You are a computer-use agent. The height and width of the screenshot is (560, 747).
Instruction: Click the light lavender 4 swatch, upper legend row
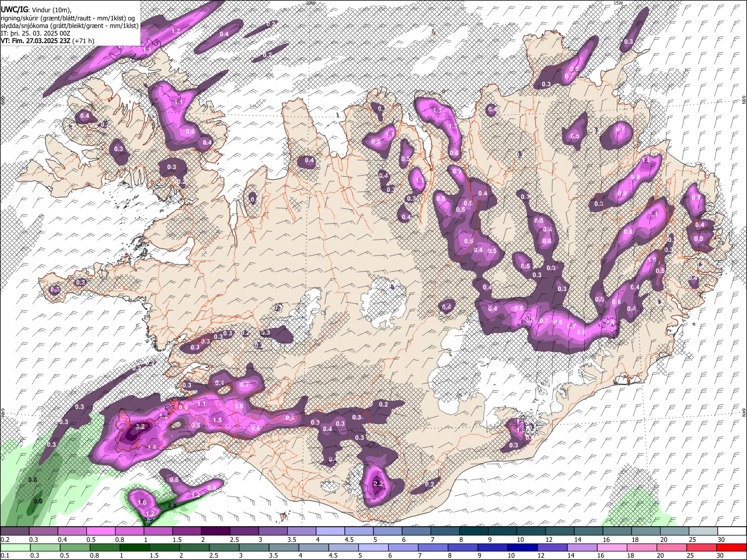click(330, 531)
